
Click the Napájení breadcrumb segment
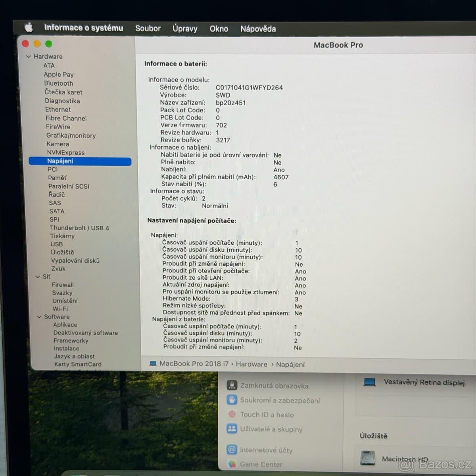(x=290, y=365)
